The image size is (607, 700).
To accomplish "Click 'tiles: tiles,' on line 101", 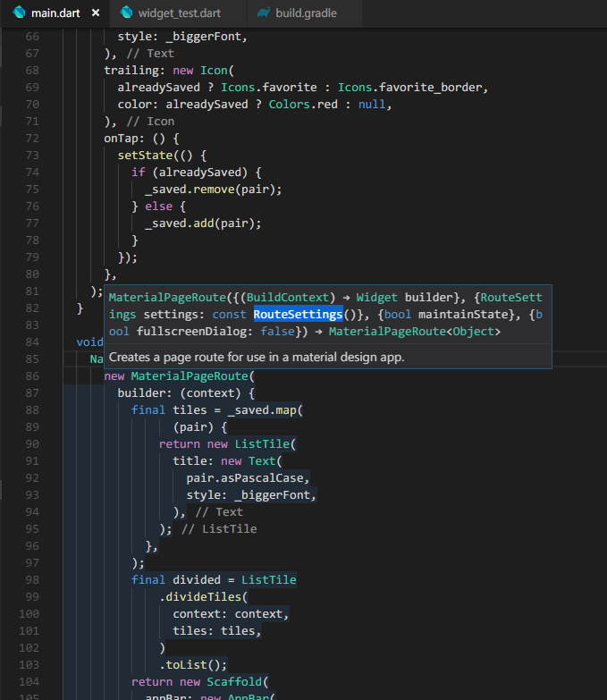I will point(217,631).
